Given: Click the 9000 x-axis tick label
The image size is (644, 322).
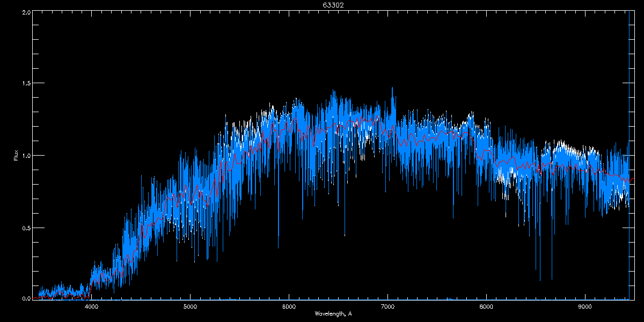Looking at the screenshot, I should [x=585, y=307].
